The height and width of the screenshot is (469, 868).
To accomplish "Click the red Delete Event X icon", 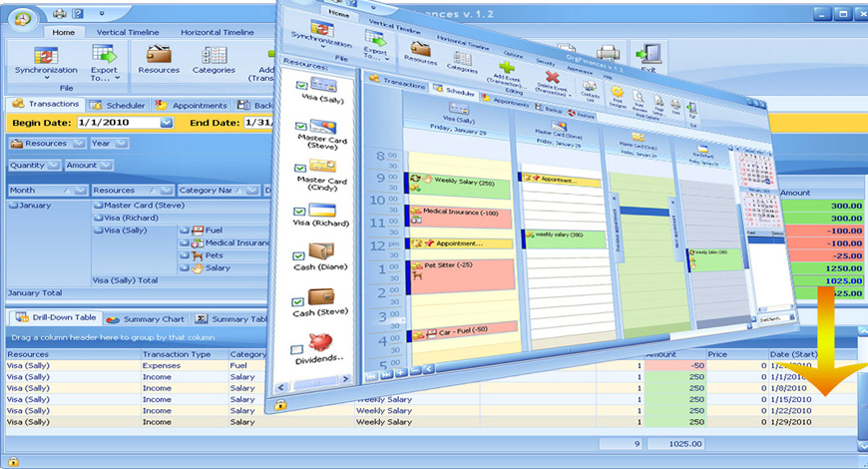I will pos(552,77).
